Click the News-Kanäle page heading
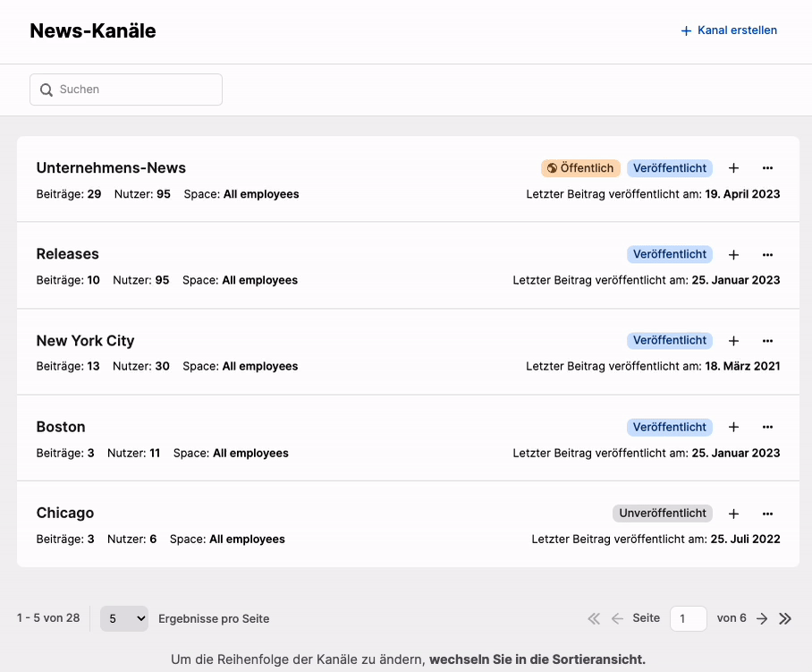The image size is (812, 672). (x=93, y=30)
